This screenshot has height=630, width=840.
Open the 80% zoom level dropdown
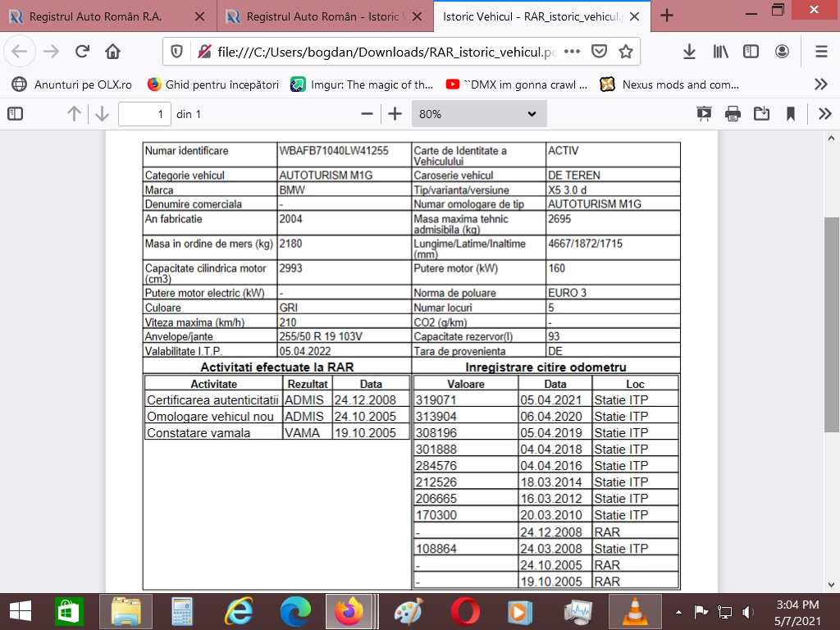pos(478,114)
